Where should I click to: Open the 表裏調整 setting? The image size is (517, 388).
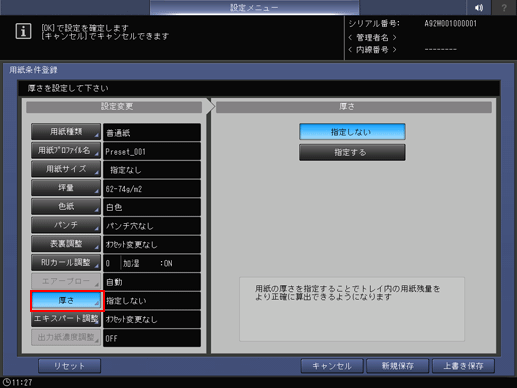pyautogui.click(x=66, y=244)
